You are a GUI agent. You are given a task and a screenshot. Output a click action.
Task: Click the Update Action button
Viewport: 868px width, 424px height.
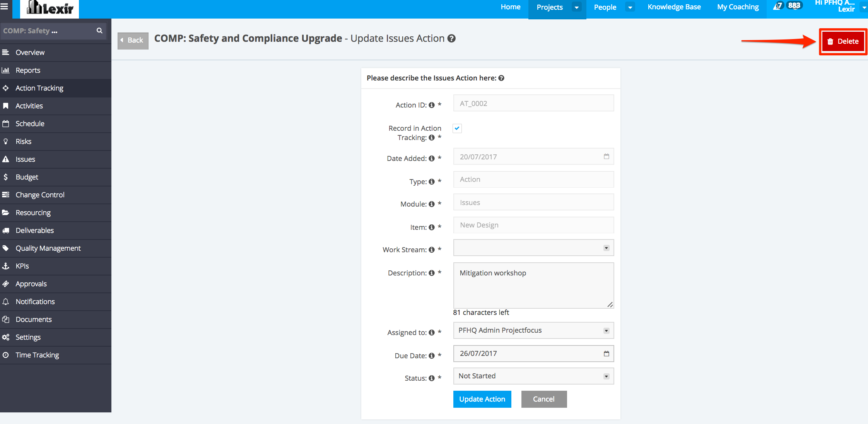482,399
